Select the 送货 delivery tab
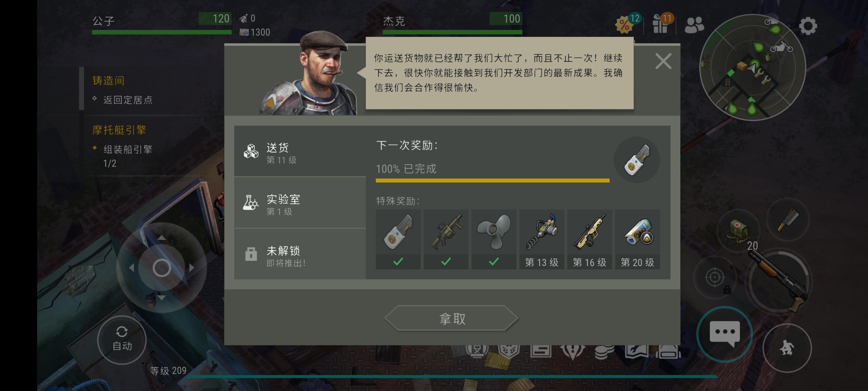The image size is (868, 391). click(300, 152)
